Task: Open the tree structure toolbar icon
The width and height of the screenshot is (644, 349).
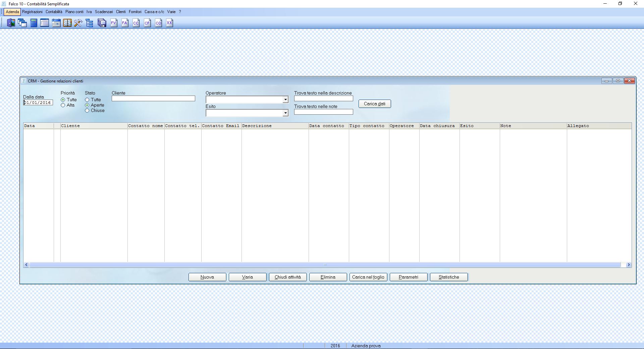Action: click(90, 23)
